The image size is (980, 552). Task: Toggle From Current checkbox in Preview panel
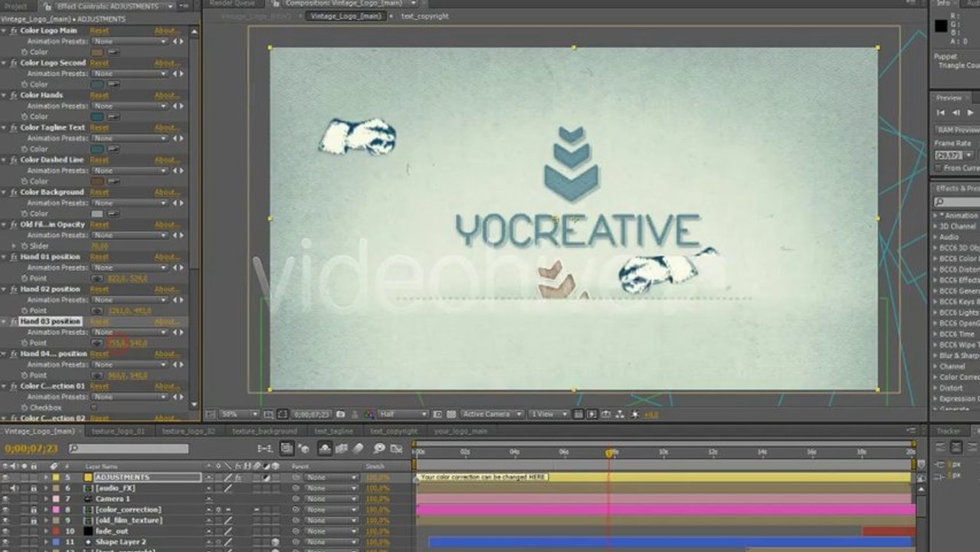pos(939,167)
